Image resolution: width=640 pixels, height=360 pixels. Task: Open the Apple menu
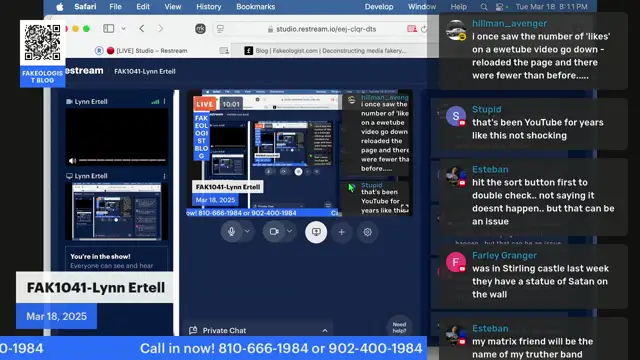coord(60,7)
